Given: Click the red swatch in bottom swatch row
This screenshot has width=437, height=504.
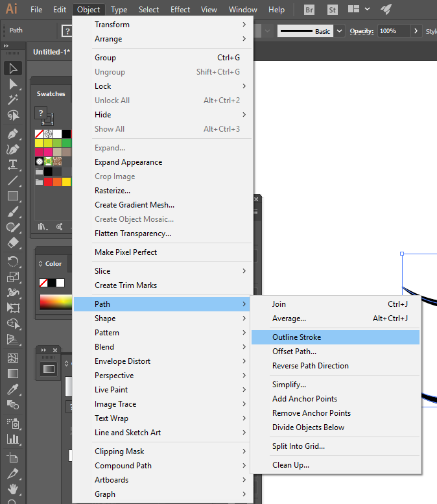Looking at the screenshot, I should [48, 182].
